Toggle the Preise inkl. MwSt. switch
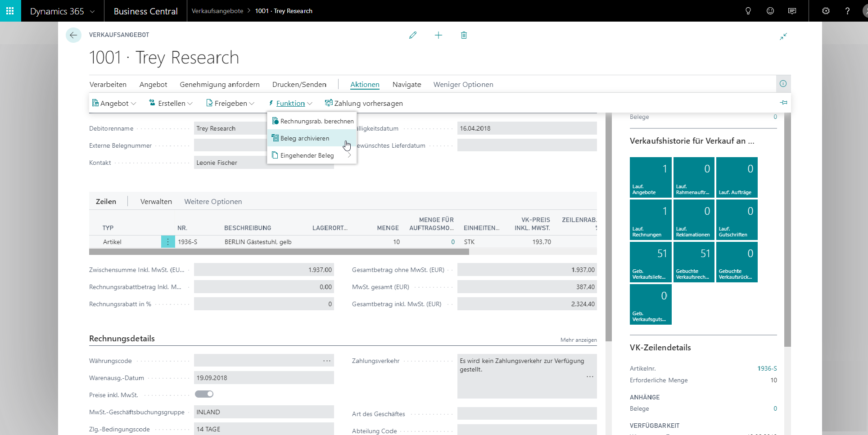Screen dimensions: 868x435 (204, 394)
